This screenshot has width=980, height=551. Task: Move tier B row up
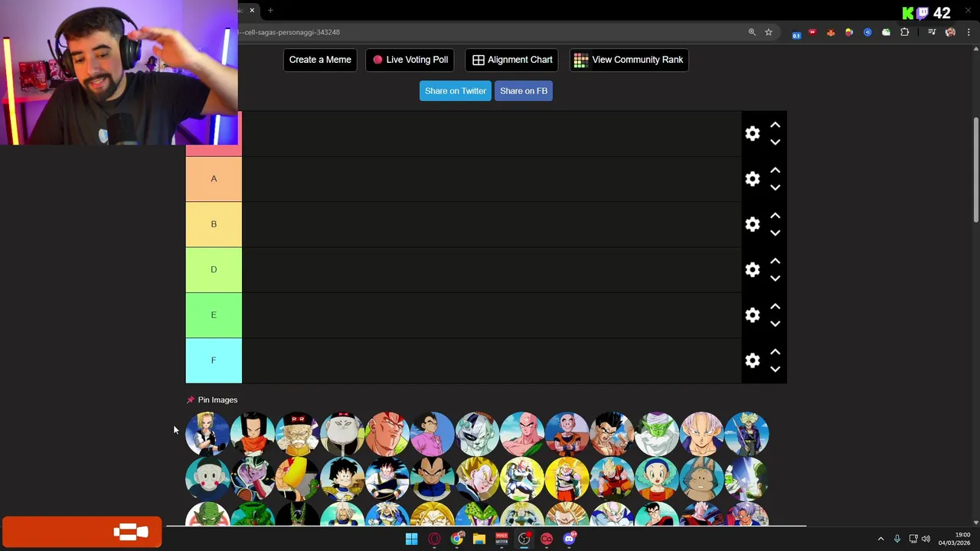(775, 215)
